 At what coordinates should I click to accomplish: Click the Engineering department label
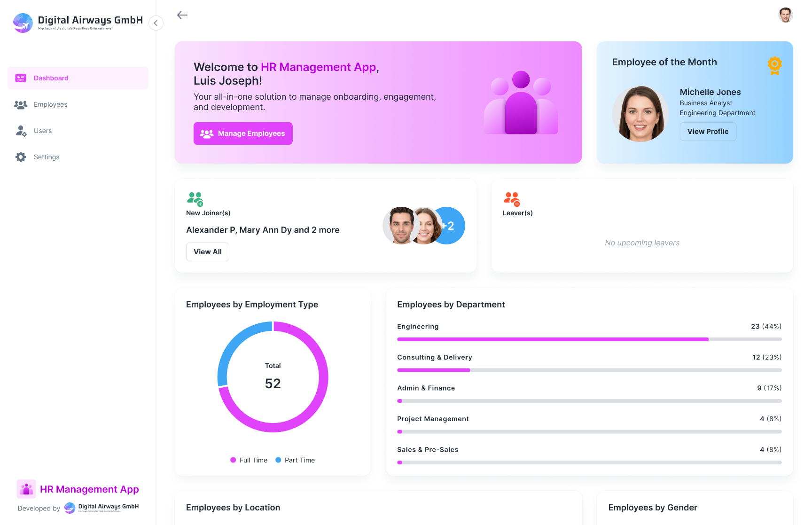coord(418,327)
